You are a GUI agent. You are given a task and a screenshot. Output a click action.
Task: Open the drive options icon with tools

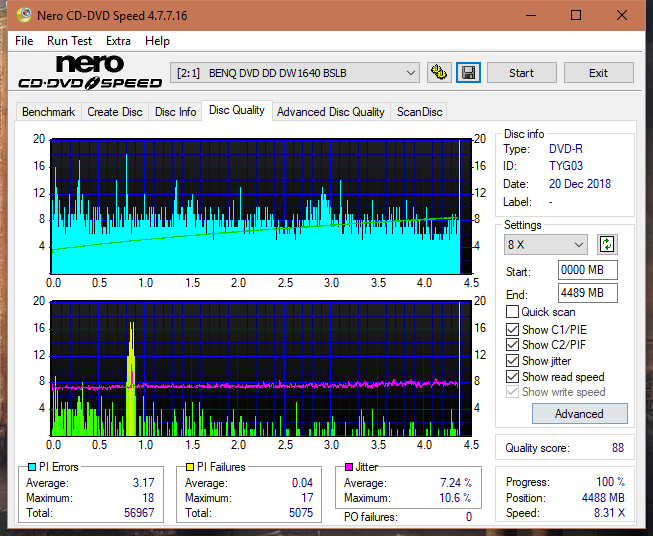(x=439, y=73)
